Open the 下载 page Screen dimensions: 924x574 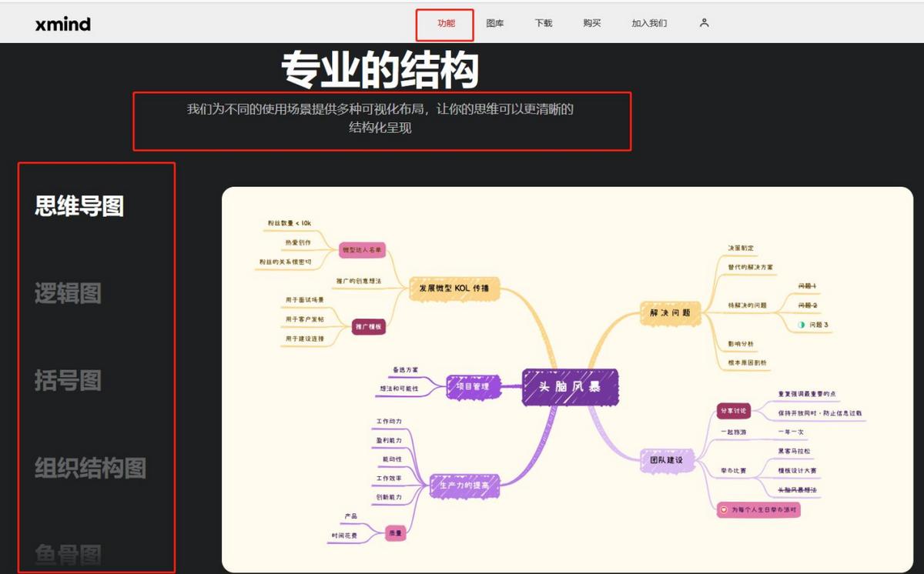click(543, 23)
